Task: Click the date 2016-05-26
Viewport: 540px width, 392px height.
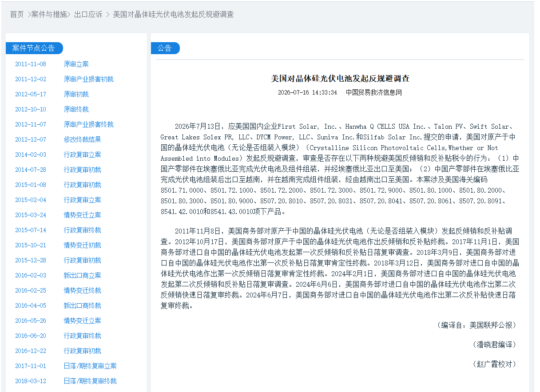Action: point(31,321)
